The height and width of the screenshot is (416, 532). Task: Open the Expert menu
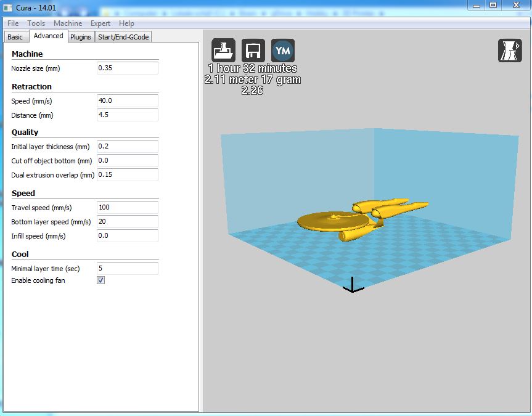click(x=100, y=23)
